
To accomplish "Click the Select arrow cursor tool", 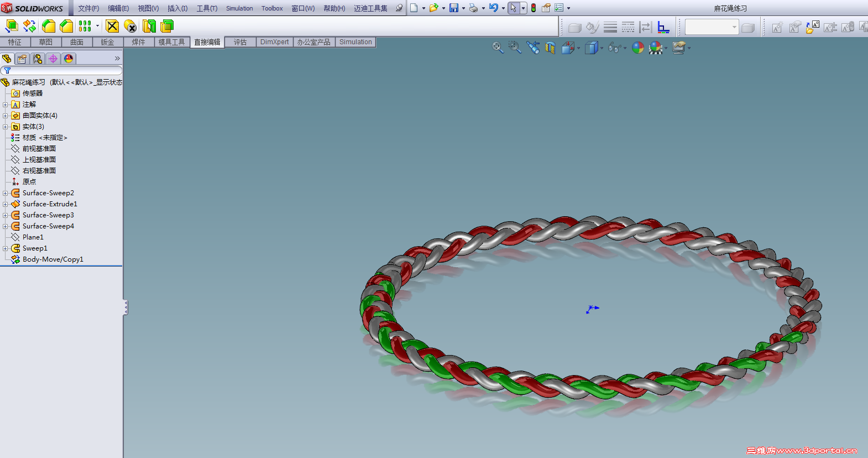I will [x=514, y=8].
